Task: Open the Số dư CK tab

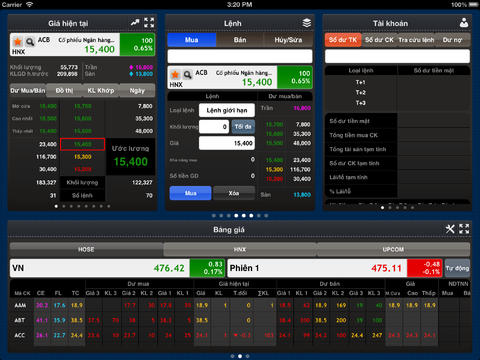Action: click(x=379, y=40)
